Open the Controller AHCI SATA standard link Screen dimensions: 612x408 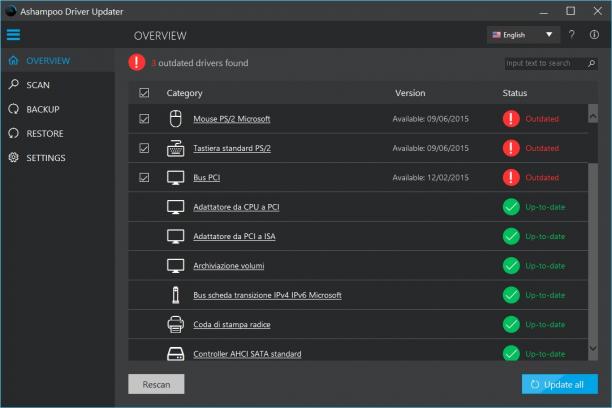247,354
